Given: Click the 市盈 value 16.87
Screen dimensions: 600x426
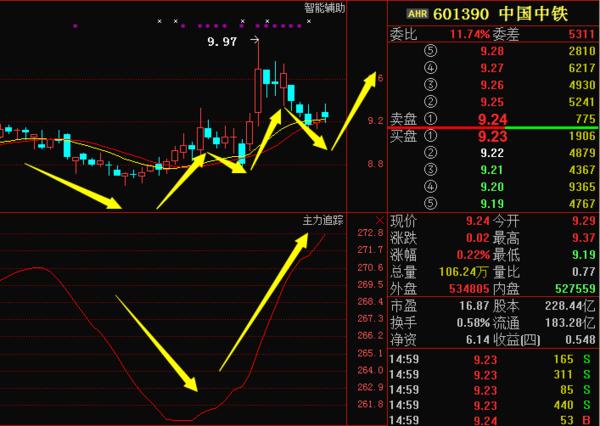Looking at the screenshot, I should click(474, 306).
